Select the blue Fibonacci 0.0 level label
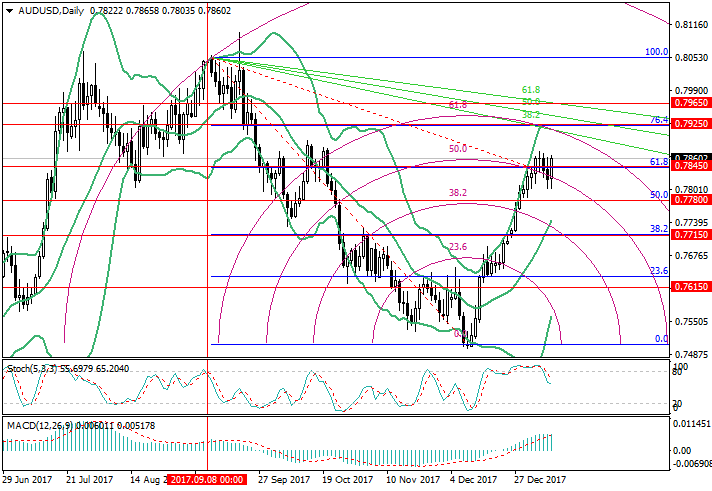 662,338
